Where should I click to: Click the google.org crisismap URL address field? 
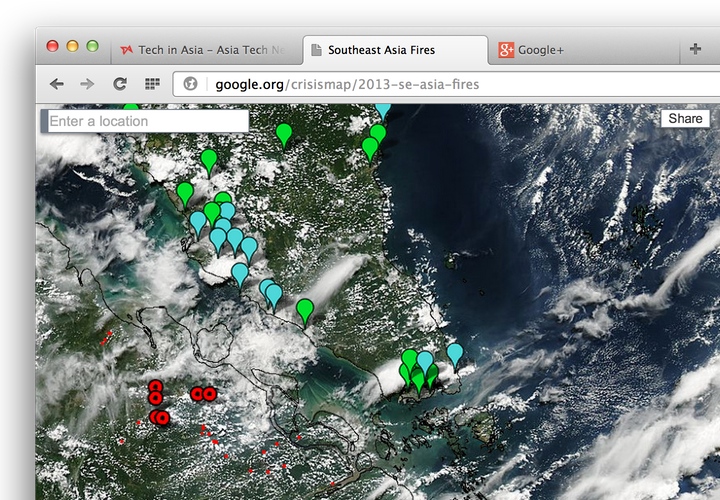[x=446, y=84]
